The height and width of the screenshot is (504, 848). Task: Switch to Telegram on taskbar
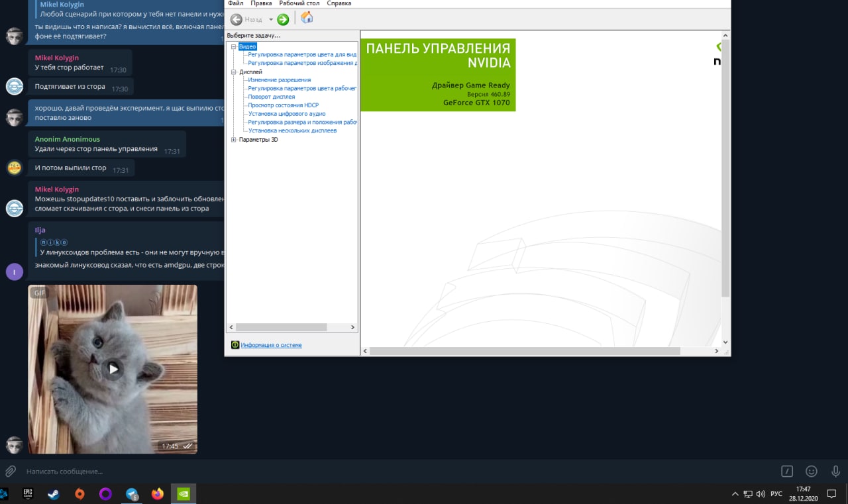pos(132,493)
